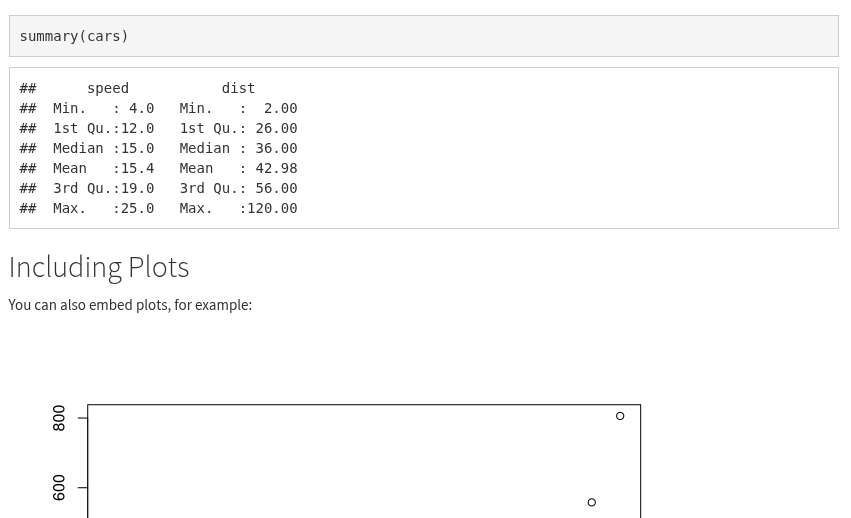
Task: Click the speed Median value 15.0
Action: [137, 148]
